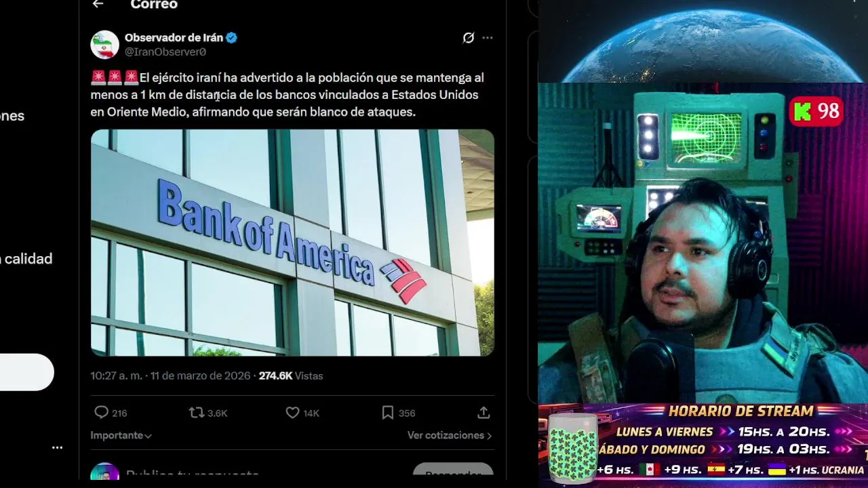Open the sidebar three-dot more menu

coord(58,447)
